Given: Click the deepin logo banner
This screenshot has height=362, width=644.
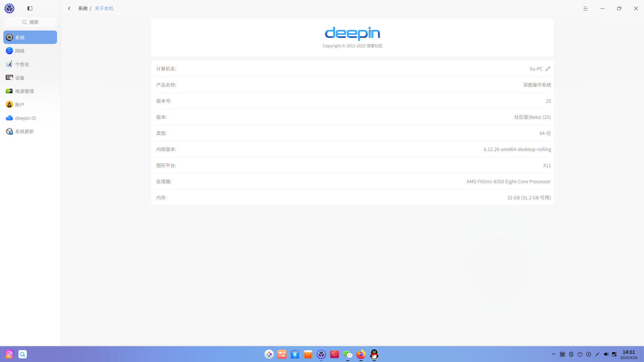Looking at the screenshot, I should [352, 34].
